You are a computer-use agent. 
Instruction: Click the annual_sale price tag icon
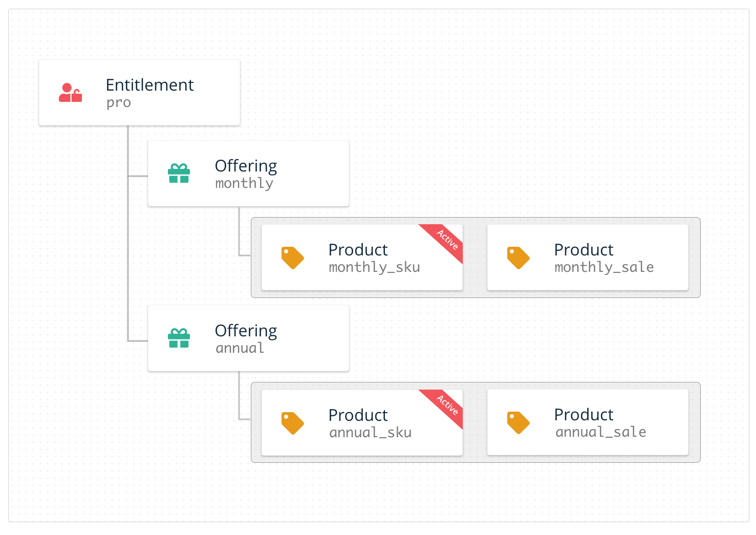[x=518, y=422]
